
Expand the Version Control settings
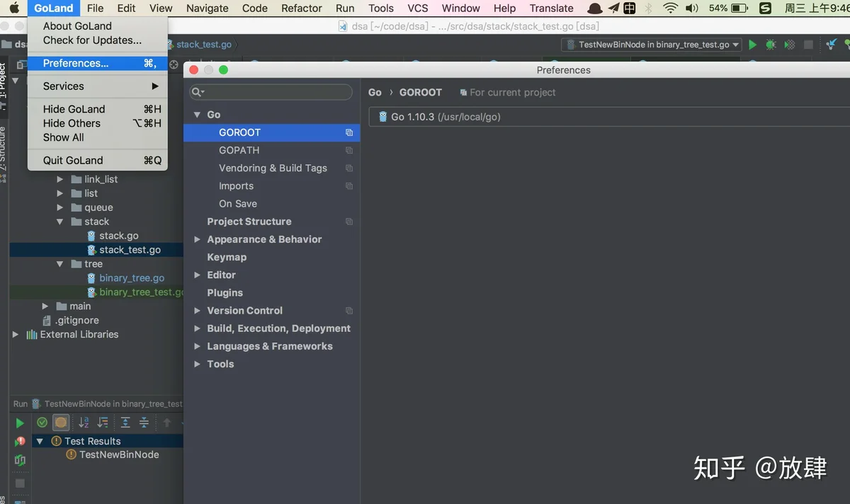[x=197, y=311]
